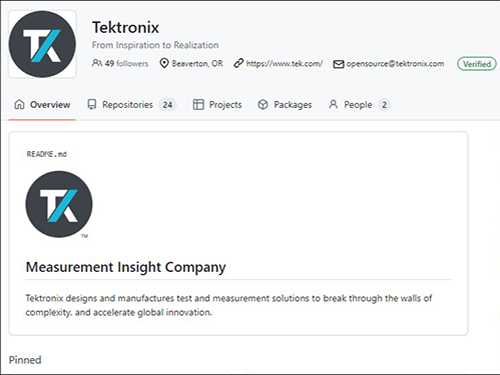
Task: Click the People person icon
Action: pos(333,104)
